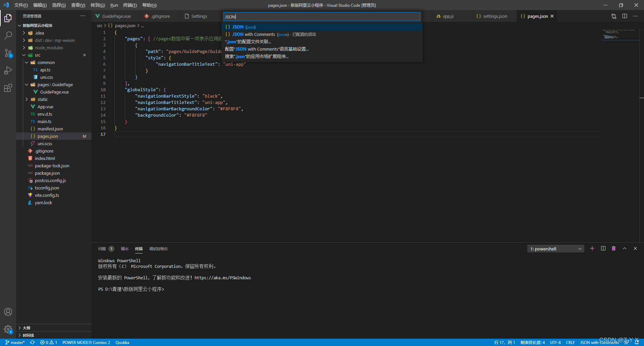The width and height of the screenshot is (644, 346).
Task: Close the terminal panel
Action: (635, 248)
